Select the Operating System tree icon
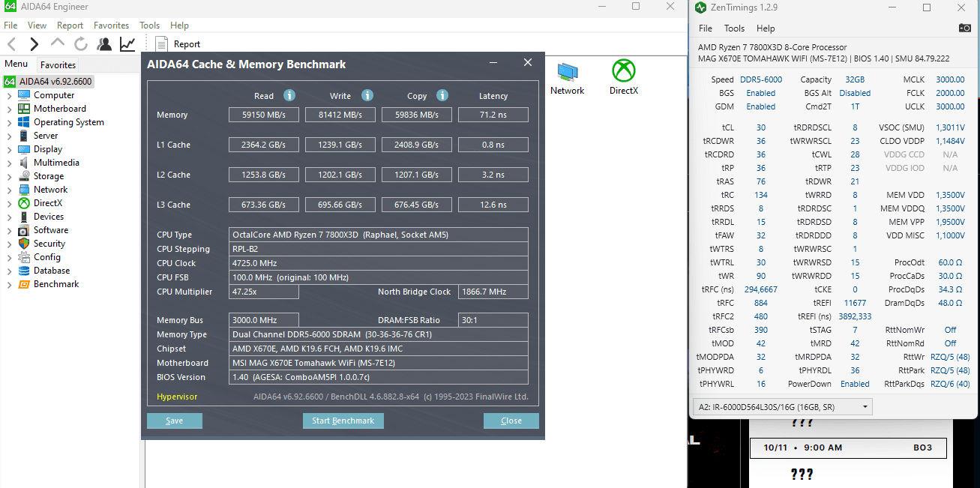 click(x=23, y=122)
